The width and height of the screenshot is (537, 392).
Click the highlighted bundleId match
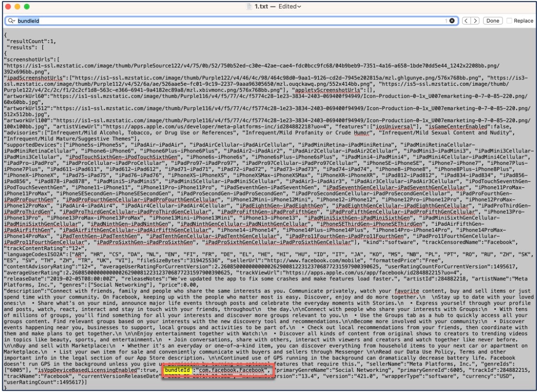177,370
